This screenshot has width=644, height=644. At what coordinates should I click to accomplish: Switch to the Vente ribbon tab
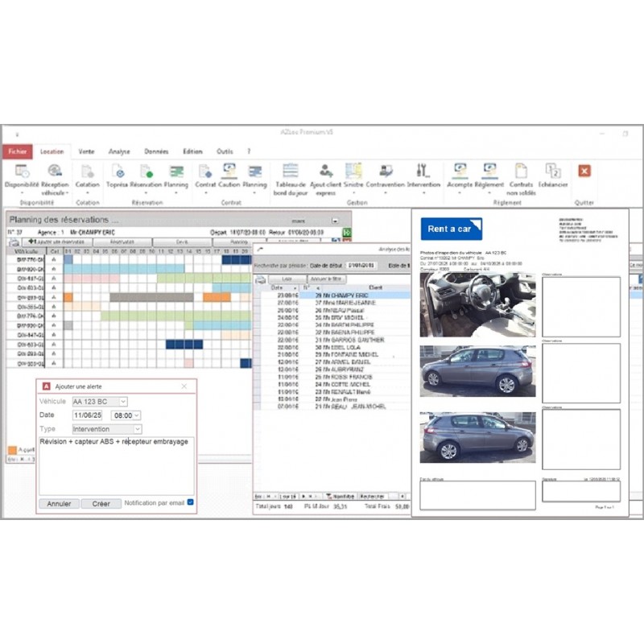(86, 151)
